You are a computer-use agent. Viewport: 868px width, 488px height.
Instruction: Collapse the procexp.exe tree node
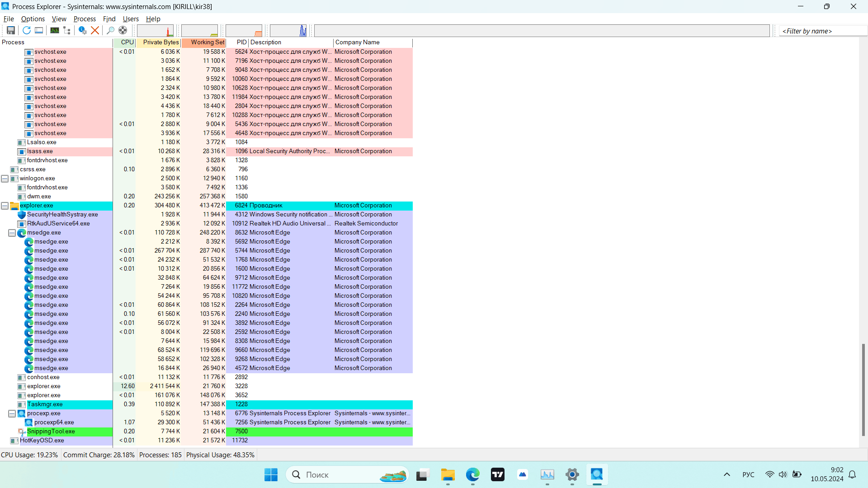pos(12,413)
